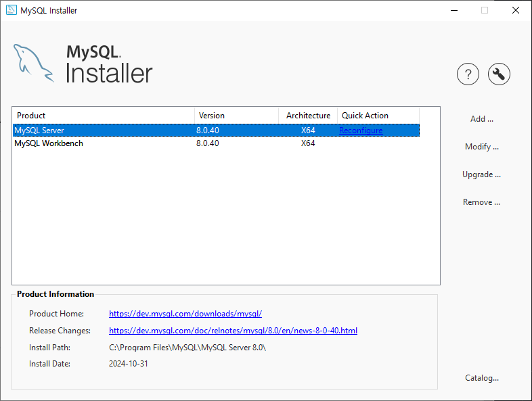Open the Catalog... button

pos(481,378)
